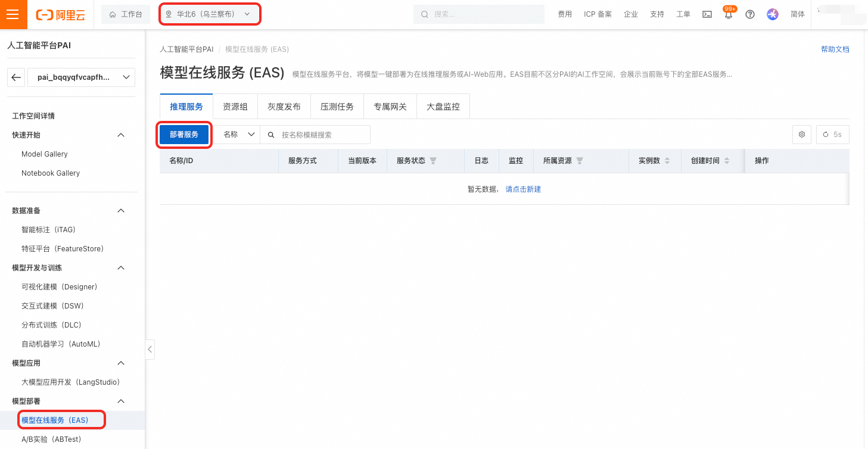Open AutoML in sidebar
This screenshot has width=868, height=449.
[61, 344]
